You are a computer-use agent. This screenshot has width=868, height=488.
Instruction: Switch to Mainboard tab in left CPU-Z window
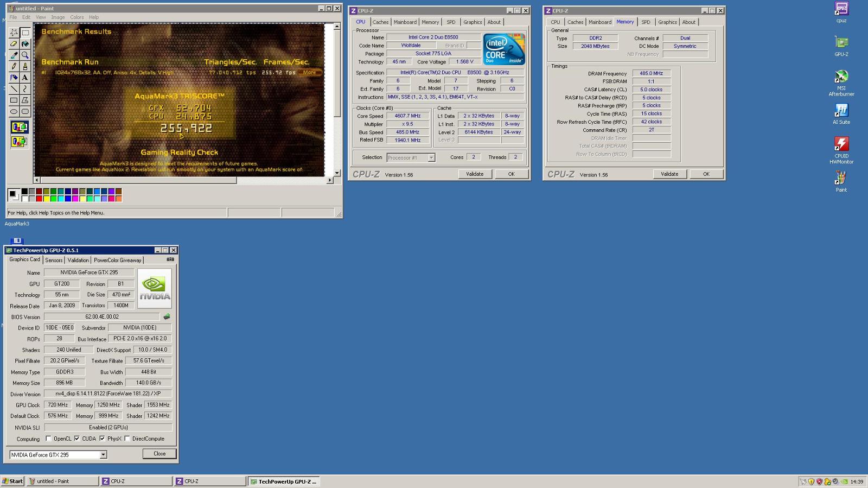[405, 22]
